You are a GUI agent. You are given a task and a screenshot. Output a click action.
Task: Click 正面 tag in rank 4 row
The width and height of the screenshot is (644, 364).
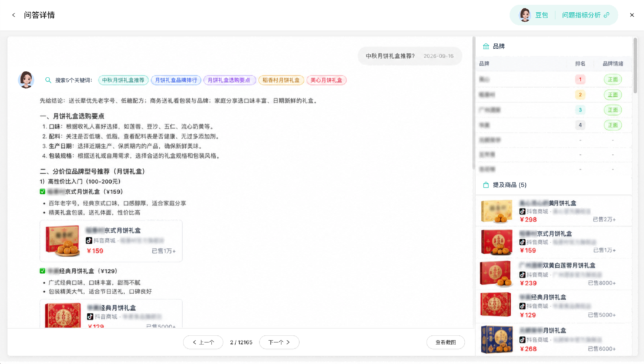click(x=613, y=125)
